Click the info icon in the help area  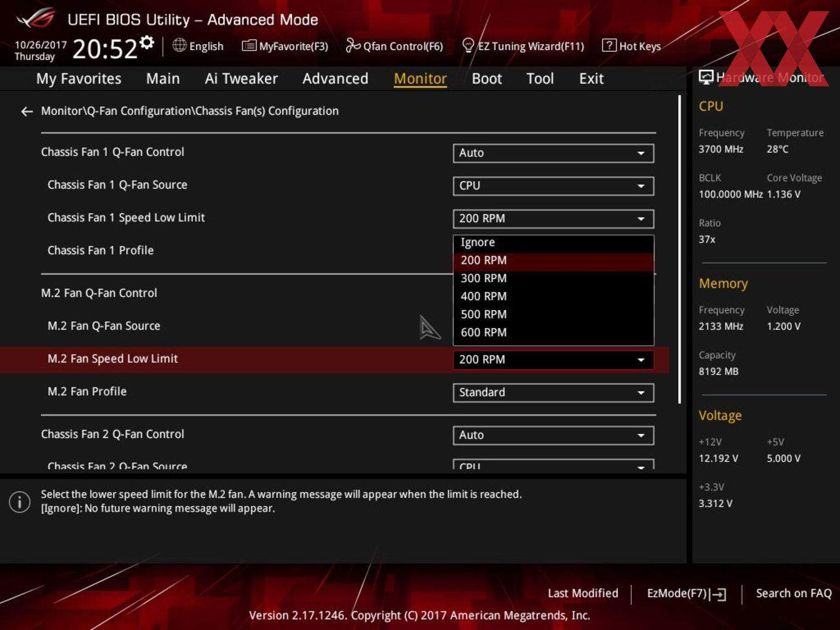20,502
